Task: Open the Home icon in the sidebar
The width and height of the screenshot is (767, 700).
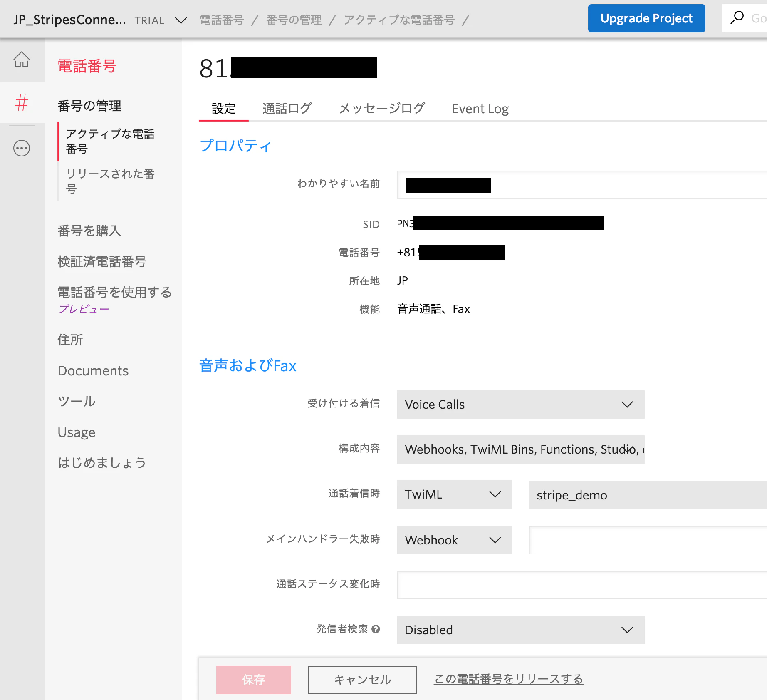Action: tap(22, 60)
